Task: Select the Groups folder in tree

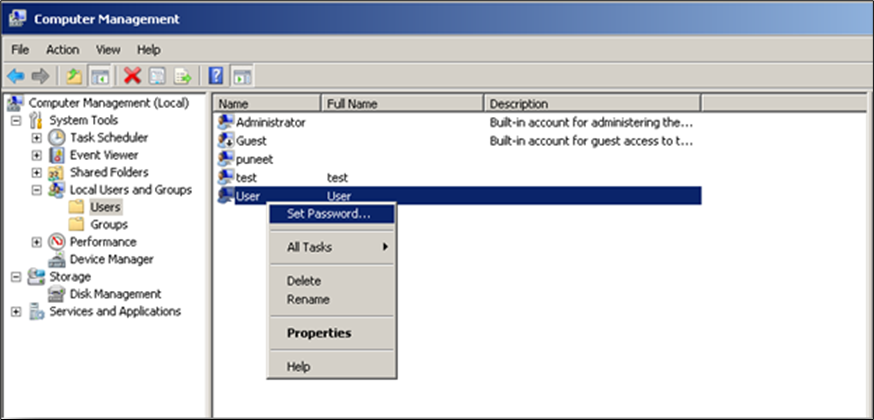Action: [108, 224]
